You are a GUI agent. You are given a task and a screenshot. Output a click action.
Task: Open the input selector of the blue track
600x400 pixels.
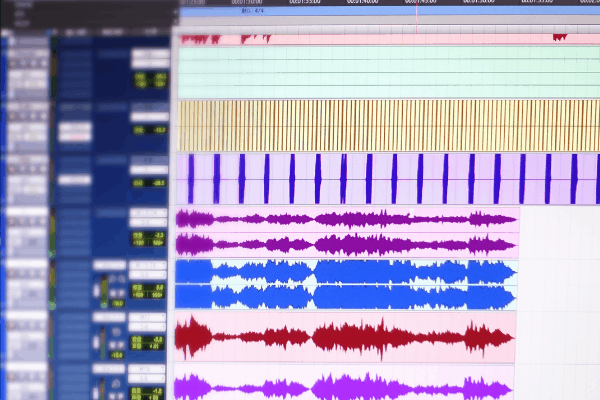[148, 265]
